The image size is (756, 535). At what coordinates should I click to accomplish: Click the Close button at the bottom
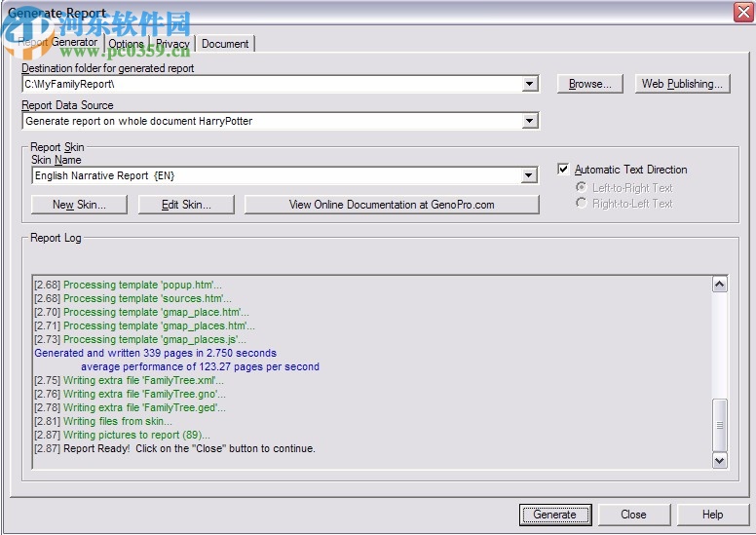click(x=633, y=515)
